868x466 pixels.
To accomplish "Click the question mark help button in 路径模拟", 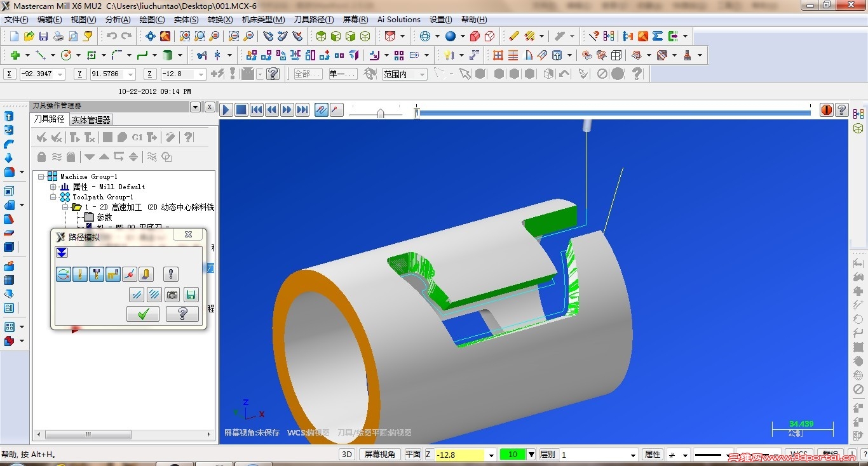I will [x=182, y=314].
